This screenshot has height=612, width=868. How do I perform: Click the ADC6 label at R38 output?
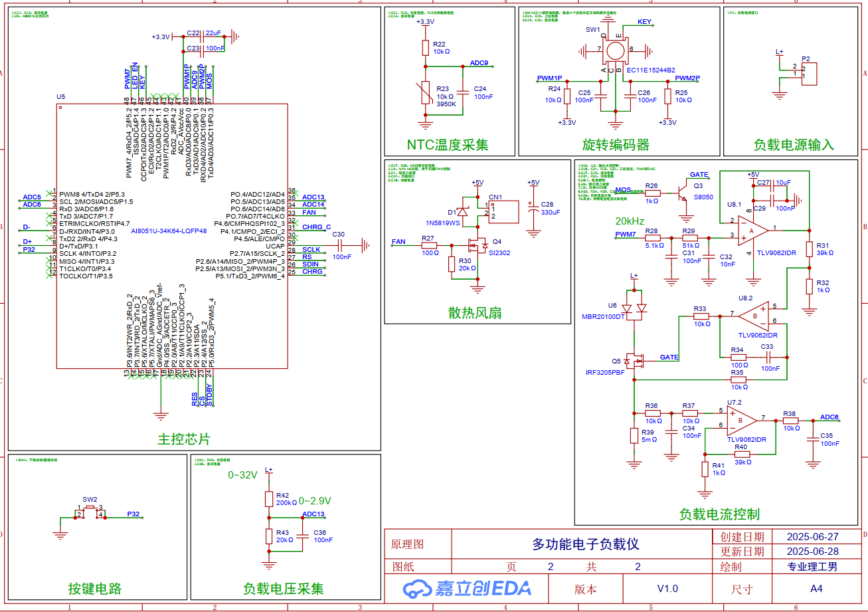click(x=829, y=417)
